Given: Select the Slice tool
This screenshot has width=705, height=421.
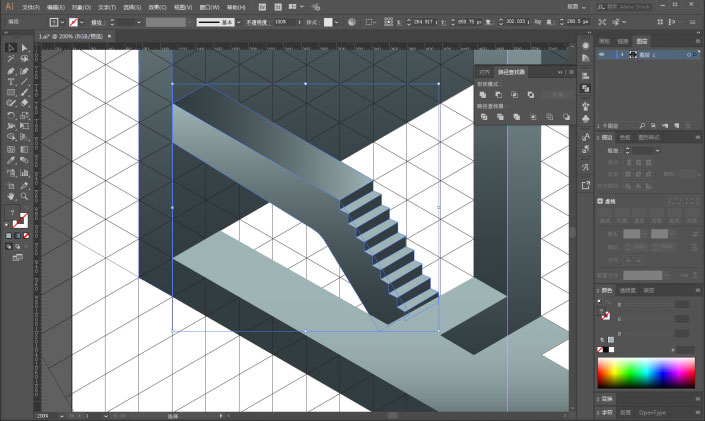Looking at the screenshot, I should tap(24, 185).
